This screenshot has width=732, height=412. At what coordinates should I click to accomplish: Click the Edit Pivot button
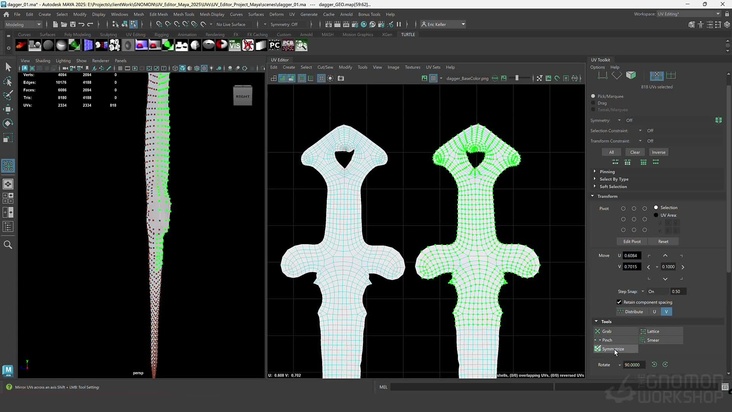pyautogui.click(x=632, y=242)
